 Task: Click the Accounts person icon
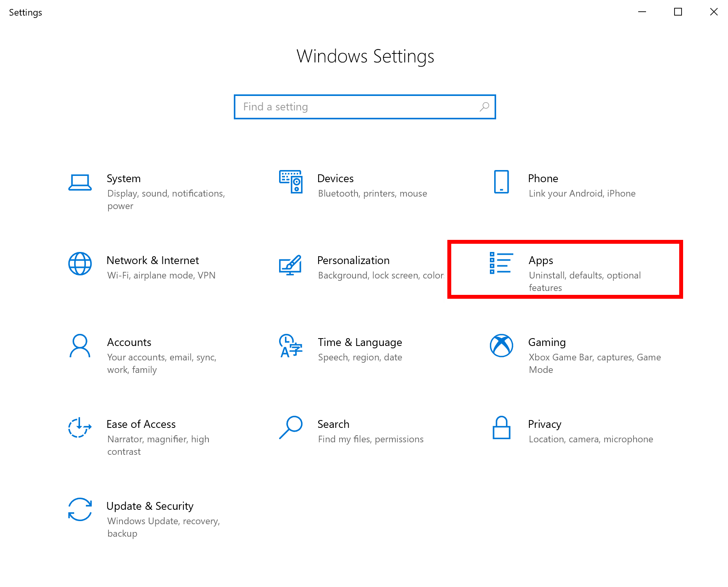80,346
